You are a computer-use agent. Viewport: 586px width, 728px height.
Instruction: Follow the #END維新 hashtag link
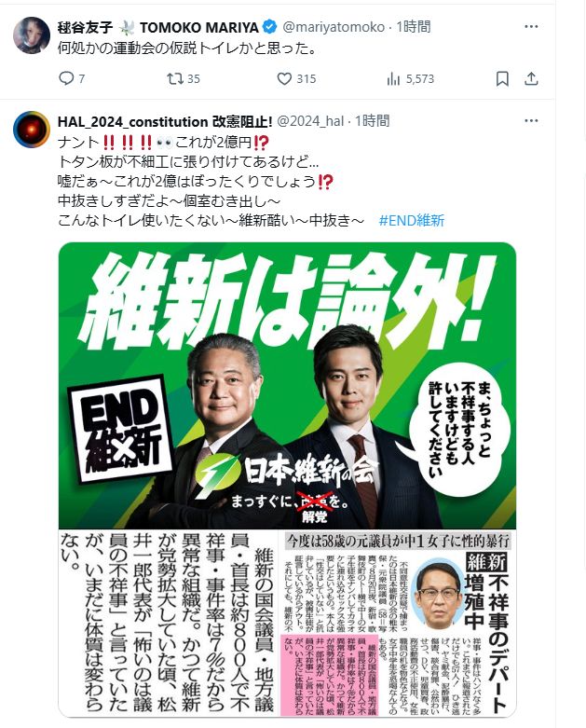(x=412, y=220)
